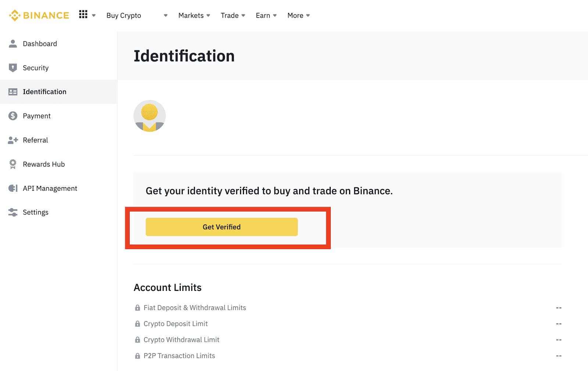
Task: Click the Security shield icon
Action: pos(13,68)
